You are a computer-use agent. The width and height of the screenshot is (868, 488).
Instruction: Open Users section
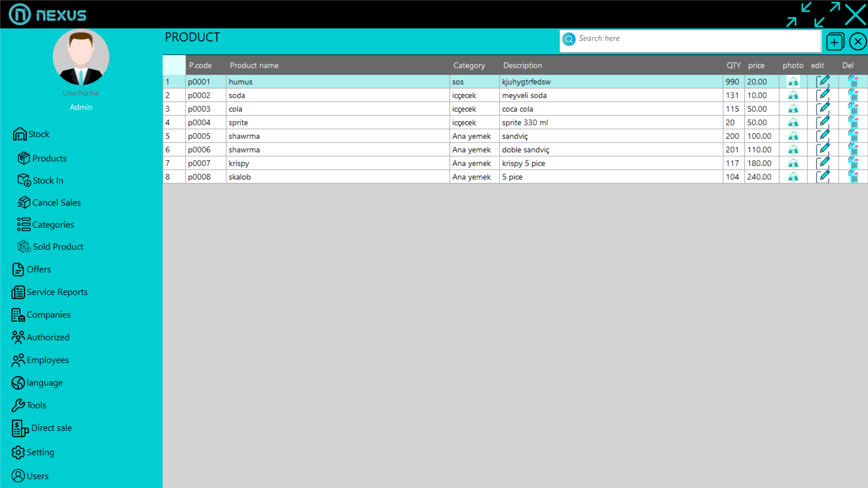(30, 476)
